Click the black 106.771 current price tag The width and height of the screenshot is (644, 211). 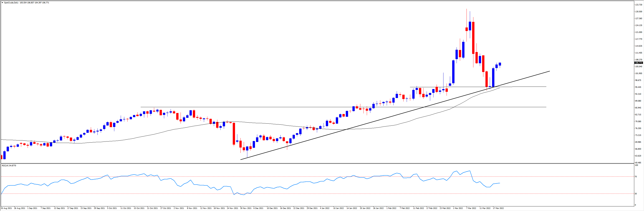[x=639, y=63]
